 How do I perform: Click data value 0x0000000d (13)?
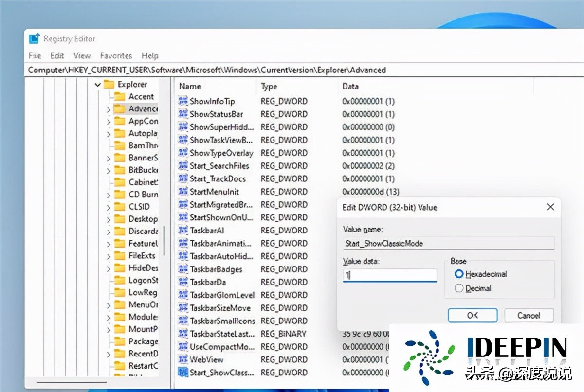pos(370,192)
